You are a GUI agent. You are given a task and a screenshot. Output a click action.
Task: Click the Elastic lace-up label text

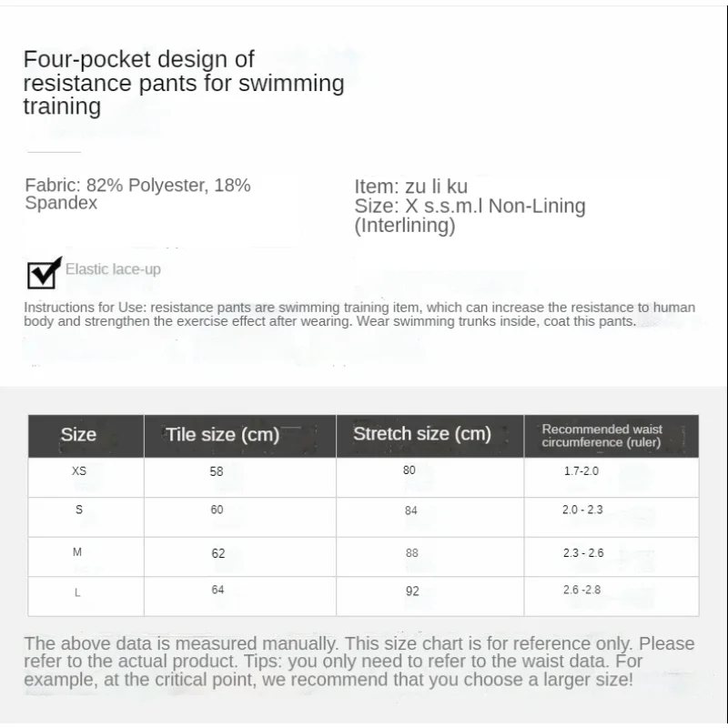click(x=113, y=269)
